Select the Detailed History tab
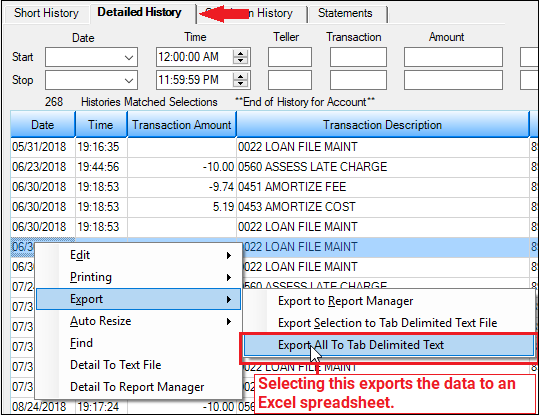Screen dimensions: 539x415 pos(140,12)
